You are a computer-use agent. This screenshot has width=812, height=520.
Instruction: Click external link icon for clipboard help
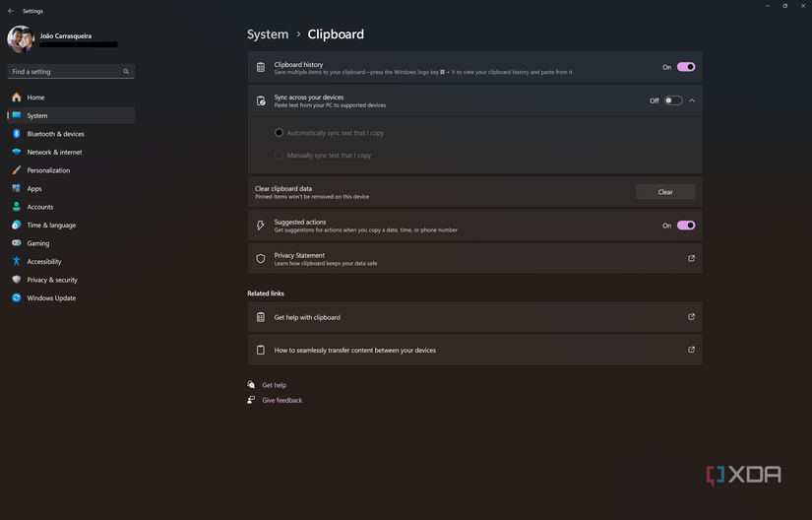pos(691,317)
